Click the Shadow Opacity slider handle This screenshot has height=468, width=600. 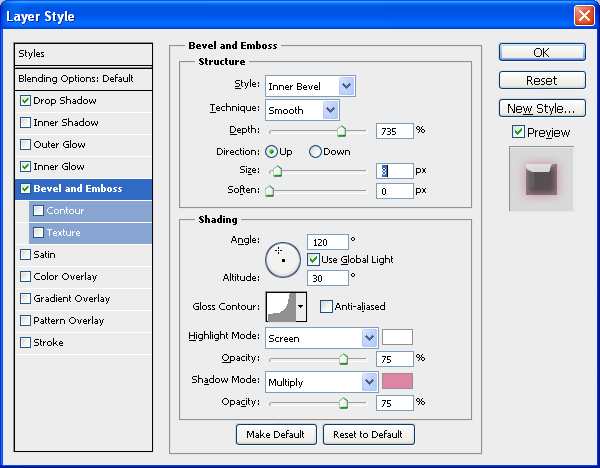(343, 403)
